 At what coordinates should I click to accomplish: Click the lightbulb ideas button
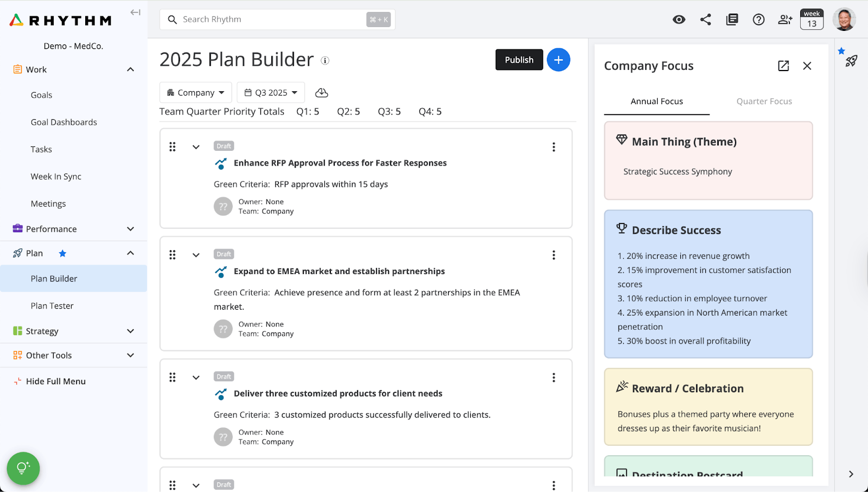[x=23, y=468]
